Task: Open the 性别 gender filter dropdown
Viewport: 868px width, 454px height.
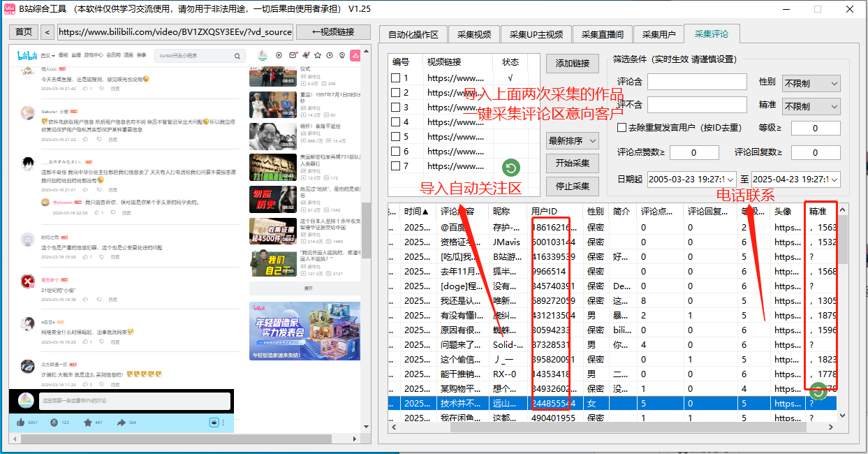Action: tap(810, 83)
